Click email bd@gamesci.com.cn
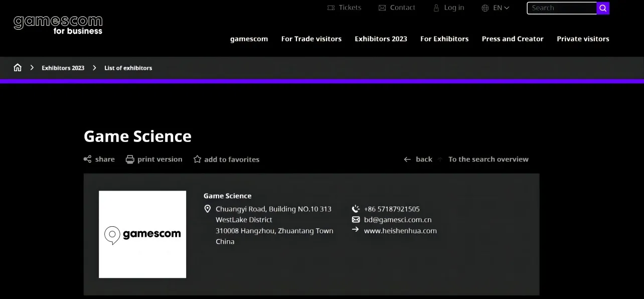Viewport: 644px width, 299px height. pyautogui.click(x=398, y=220)
